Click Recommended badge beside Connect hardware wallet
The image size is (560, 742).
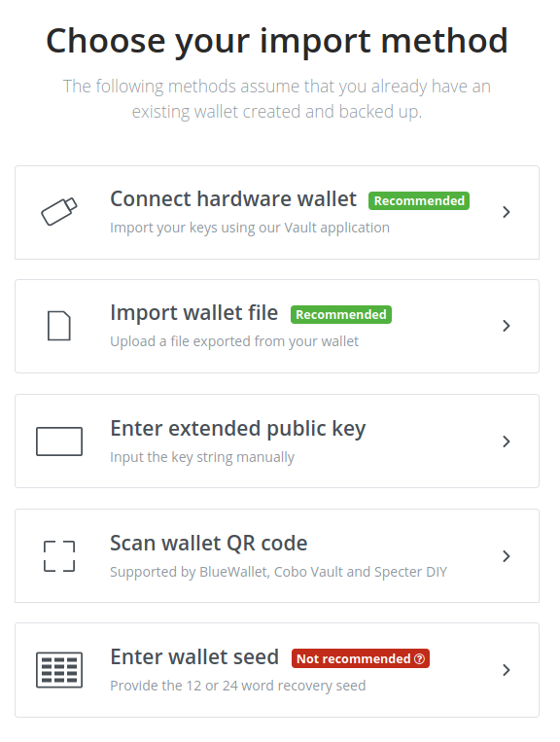(419, 200)
